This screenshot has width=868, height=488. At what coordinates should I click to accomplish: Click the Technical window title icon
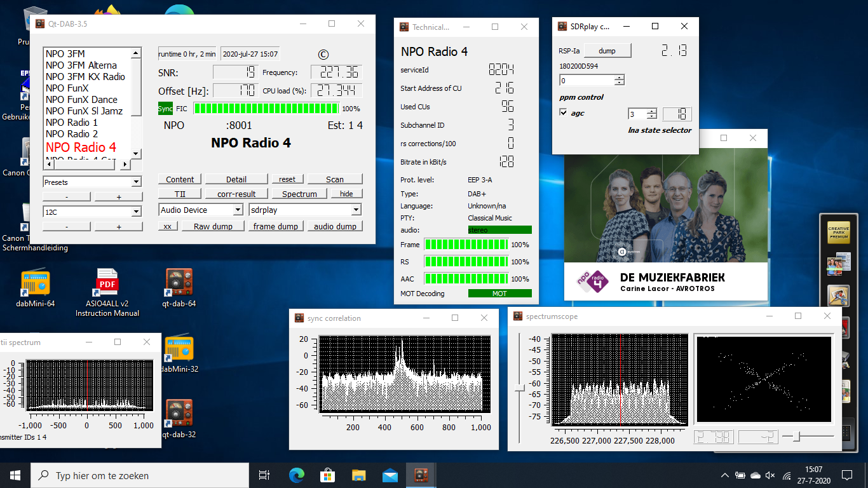[x=404, y=27]
